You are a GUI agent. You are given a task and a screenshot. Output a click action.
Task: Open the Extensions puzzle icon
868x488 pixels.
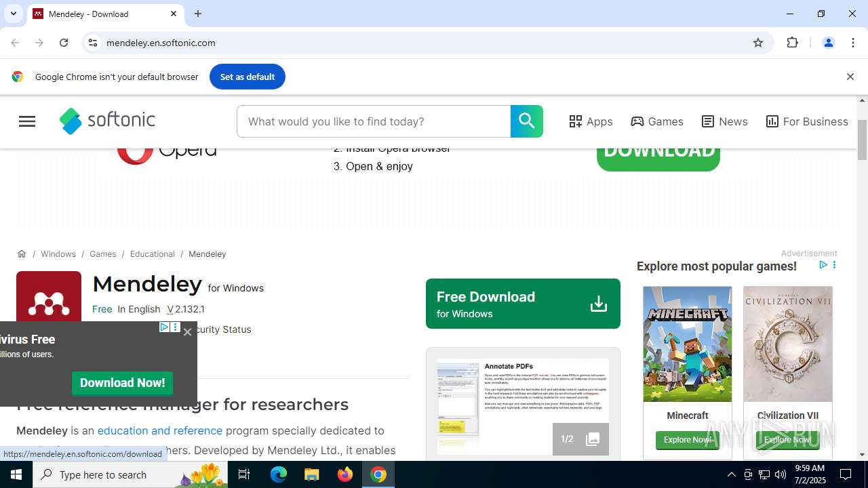click(x=793, y=43)
